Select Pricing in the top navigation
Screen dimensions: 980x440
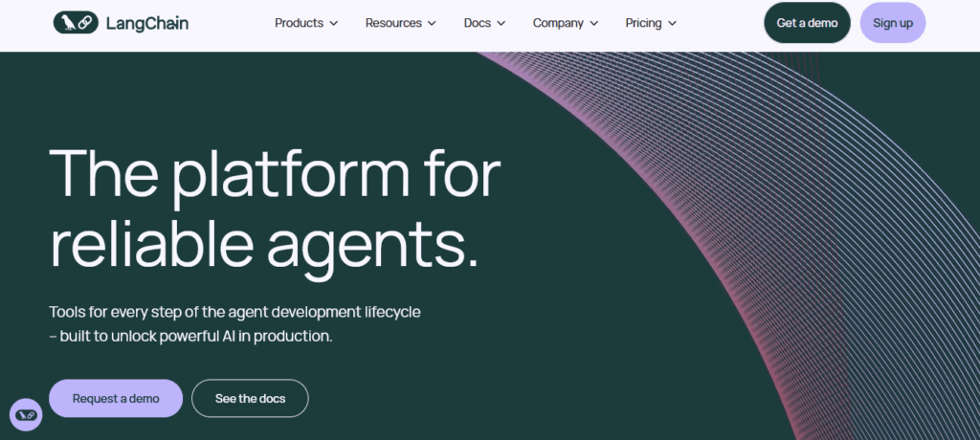(x=643, y=23)
